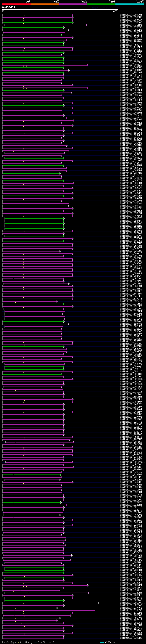
Task: Click the orange ~40% identity legend segment
Action: (x=45, y=4)
